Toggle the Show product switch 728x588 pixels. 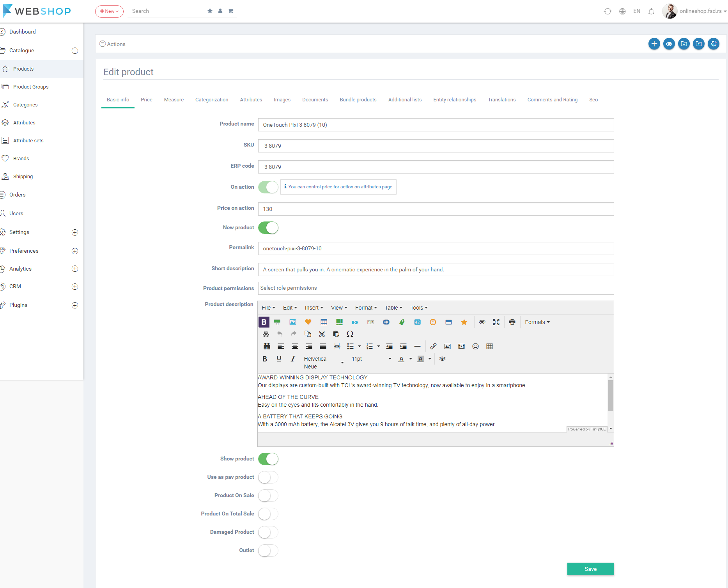(x=268, y=459)
